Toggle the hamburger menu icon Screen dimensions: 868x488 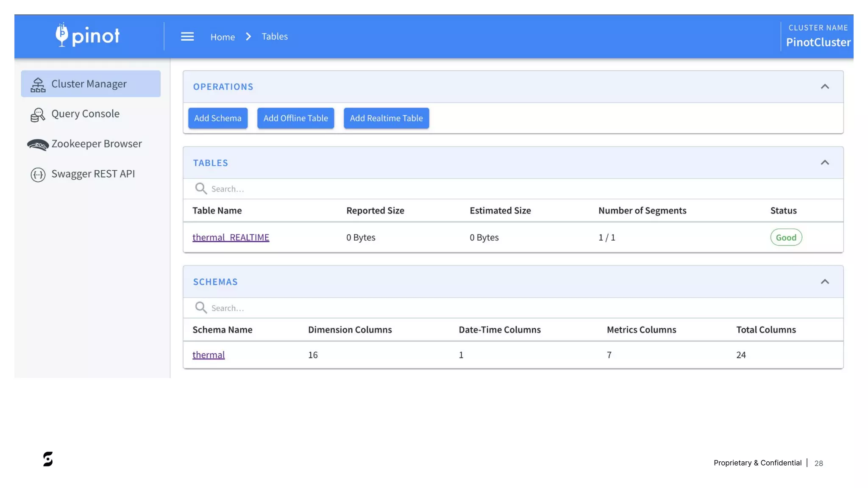pyautogui.click(x=187, y=37)
